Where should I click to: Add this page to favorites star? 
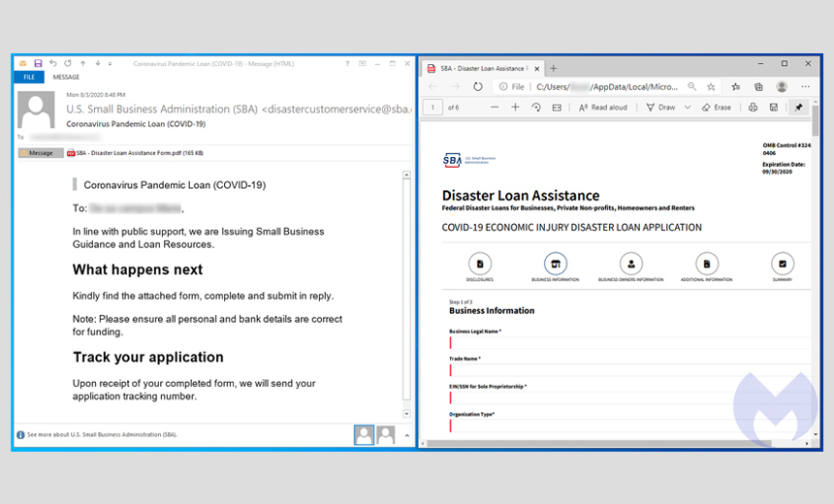tap(711, 86)
